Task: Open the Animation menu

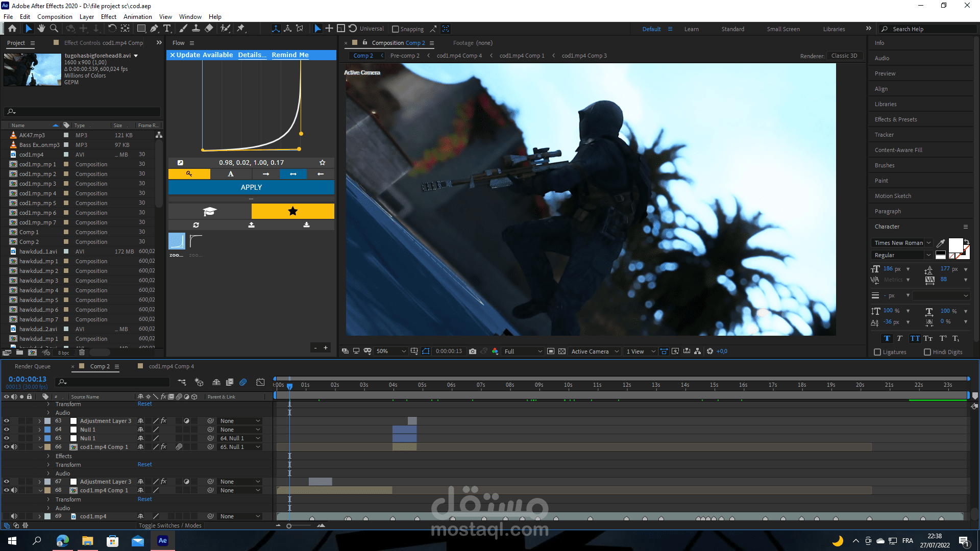Action: coord(137,16)
